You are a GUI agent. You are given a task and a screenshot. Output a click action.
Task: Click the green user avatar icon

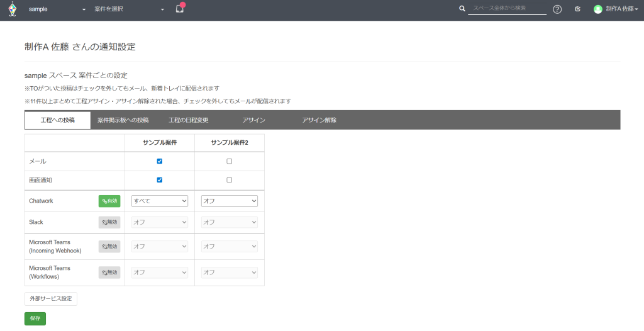597,9
